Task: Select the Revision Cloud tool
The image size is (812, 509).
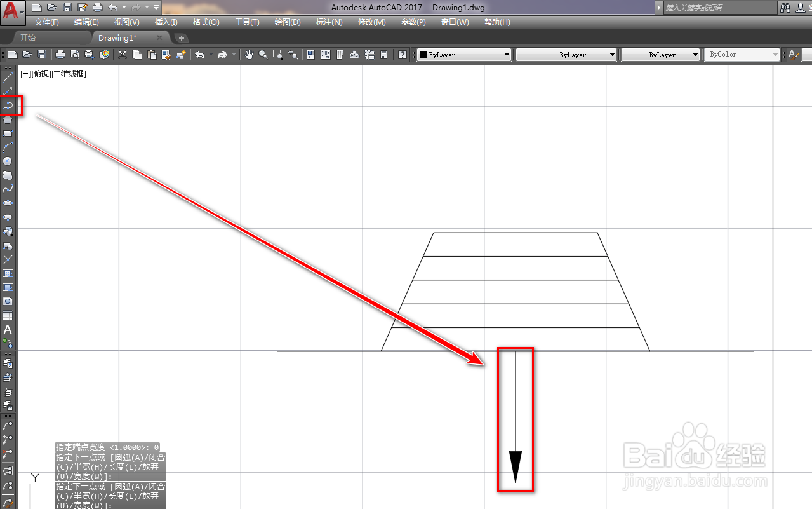Action: pyautogui.click(x=8, y=175)
